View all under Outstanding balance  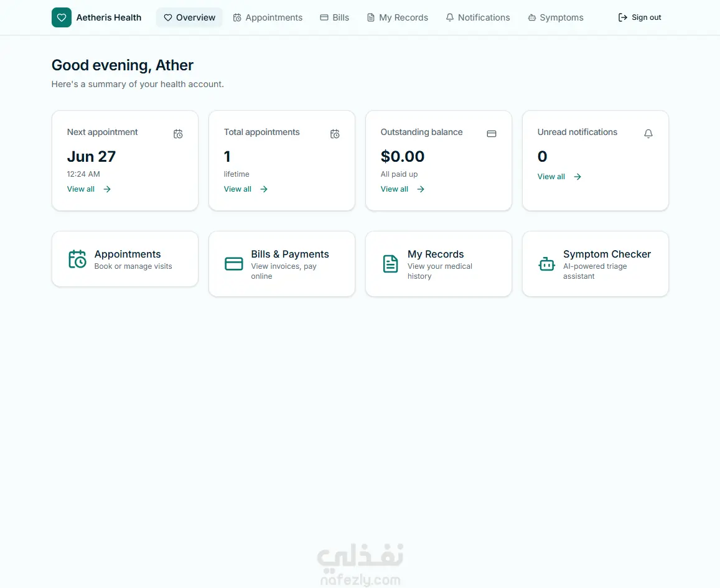(x=403, y=189)
